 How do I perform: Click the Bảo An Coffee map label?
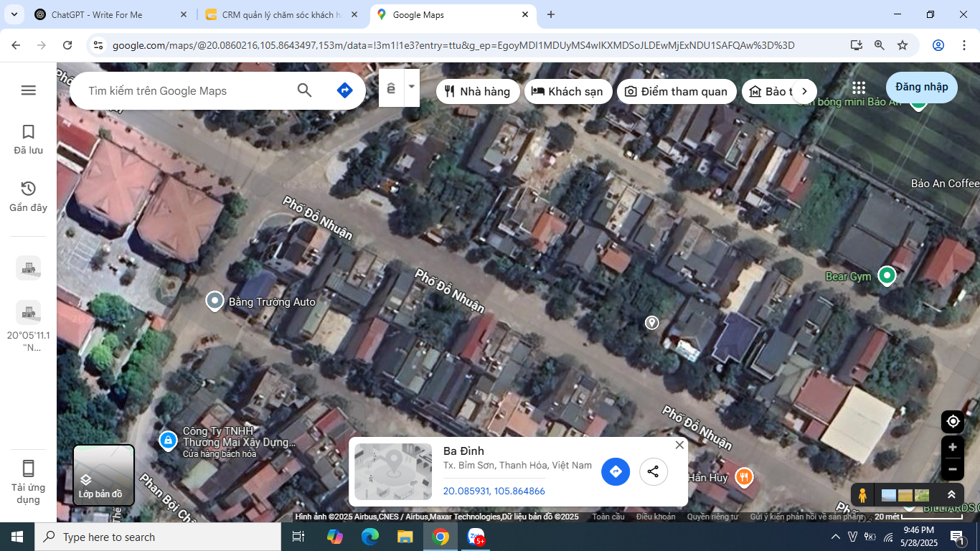pos(945,184)
